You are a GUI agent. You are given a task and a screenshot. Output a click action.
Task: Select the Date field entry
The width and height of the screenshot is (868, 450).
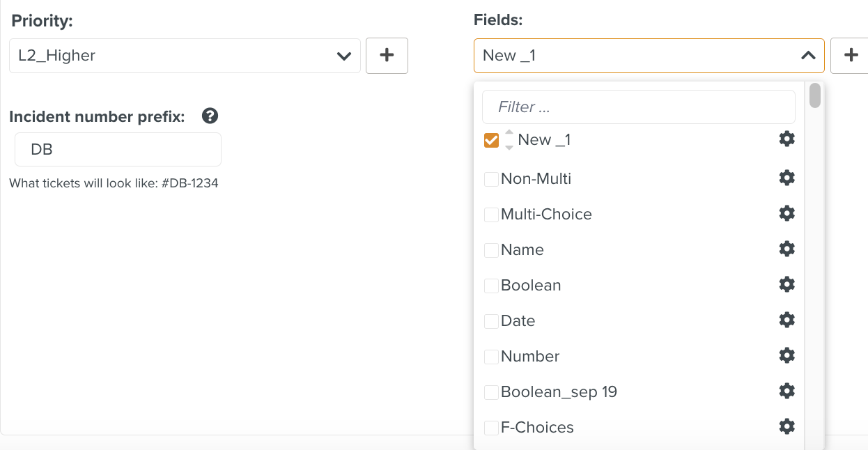coord(518,320)
